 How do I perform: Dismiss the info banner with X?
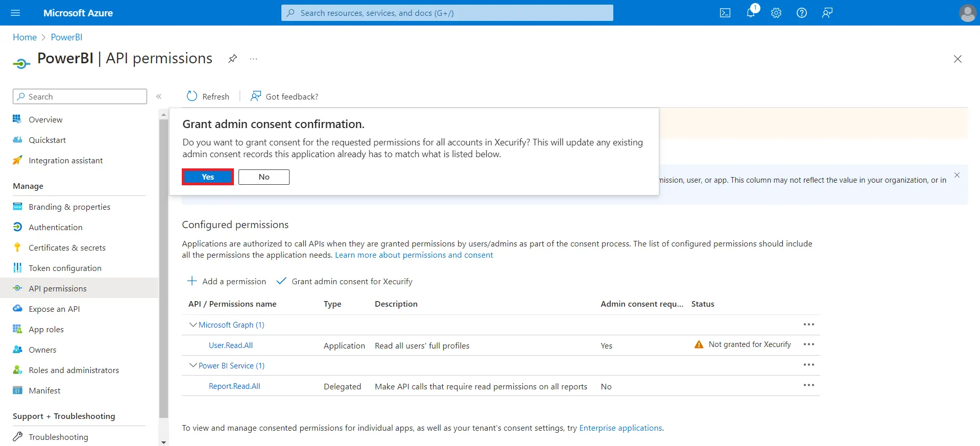point(957,175)
